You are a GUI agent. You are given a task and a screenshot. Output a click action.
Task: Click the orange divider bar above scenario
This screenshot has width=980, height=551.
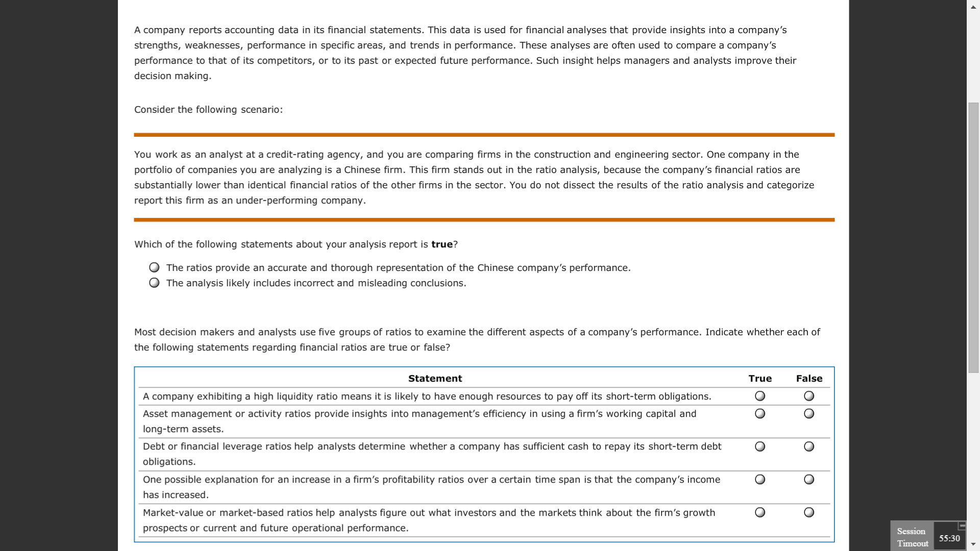click(x=484, y=133)
